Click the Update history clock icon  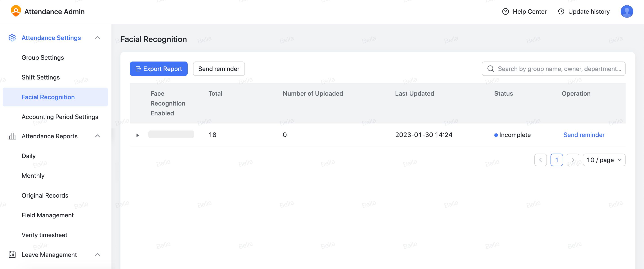click(x=561, y=11)
